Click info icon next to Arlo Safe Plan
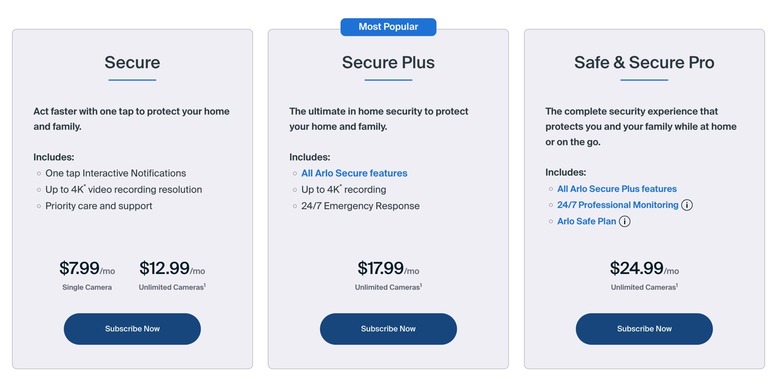This screenshot has width=780, height=385. 625,221
